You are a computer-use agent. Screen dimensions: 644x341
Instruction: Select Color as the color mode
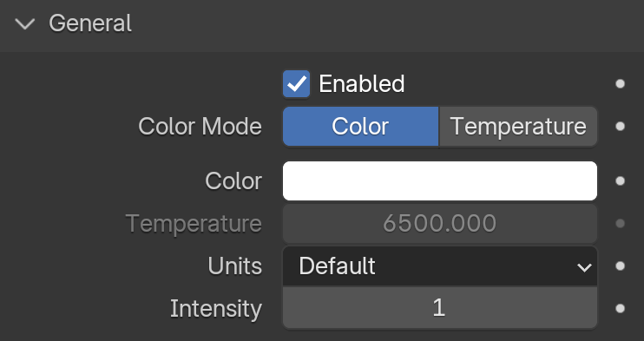tap(360, 126)
